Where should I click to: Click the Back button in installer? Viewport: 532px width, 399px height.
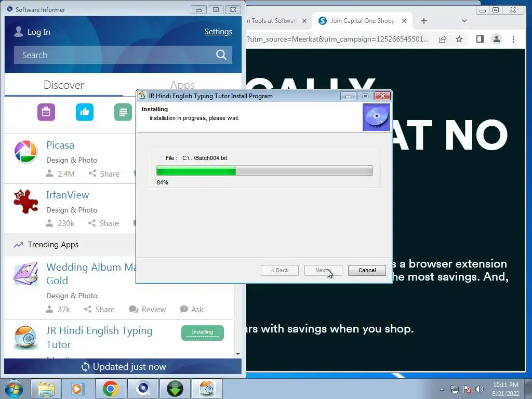(280, 270)
